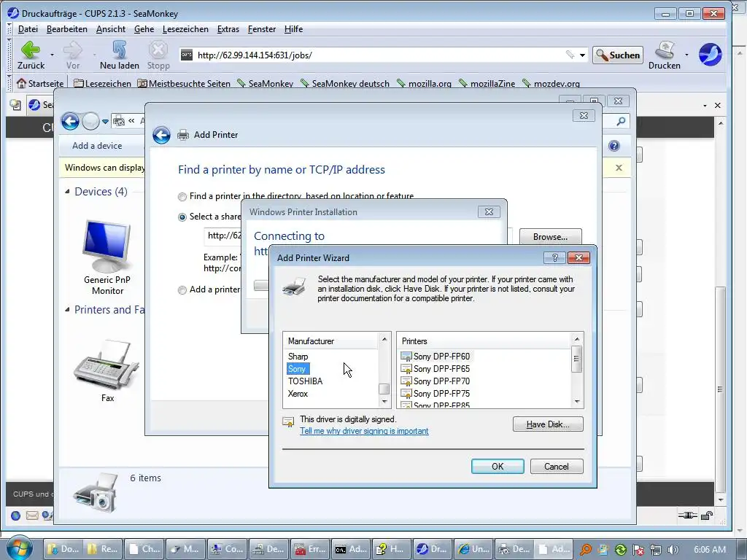Click the search magnifier in Devices window
747x560 pixels.
tap(621, 122)
